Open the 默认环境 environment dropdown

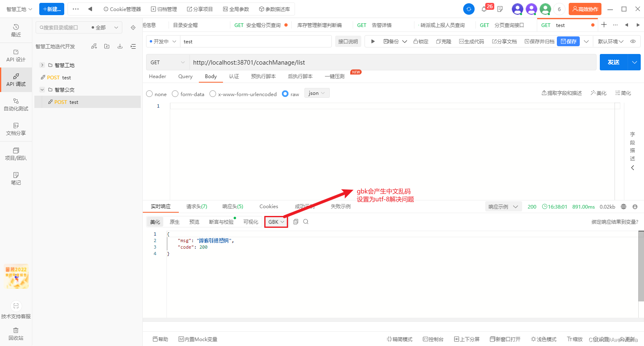tap(611, 41)
